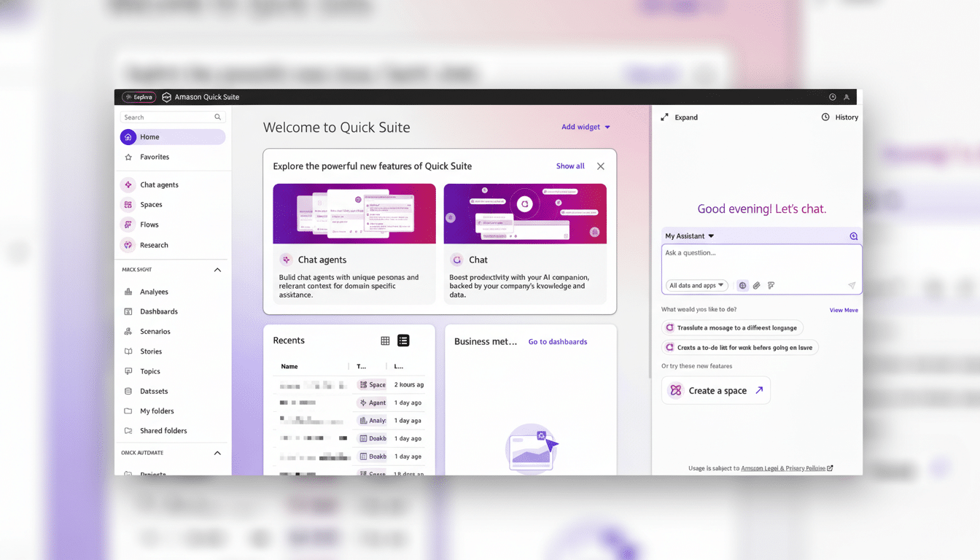
Task: Open the My Assistant selector dropdown
Action: [x=689, y=236]
